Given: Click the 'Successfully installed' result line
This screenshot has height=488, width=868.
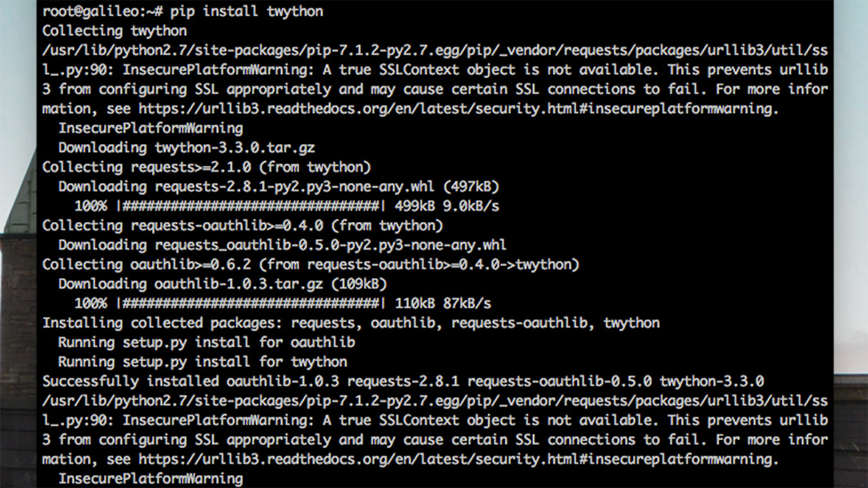Looking at the screenshot, I should pyautogui.click(x=403, y=381).
